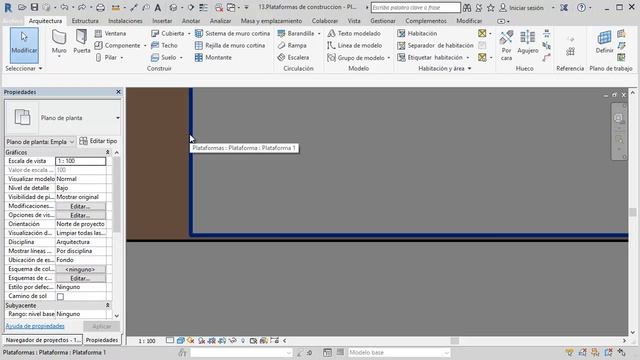
Task: Click the Disciplina Arquitectura value
Action: (80, 242)
